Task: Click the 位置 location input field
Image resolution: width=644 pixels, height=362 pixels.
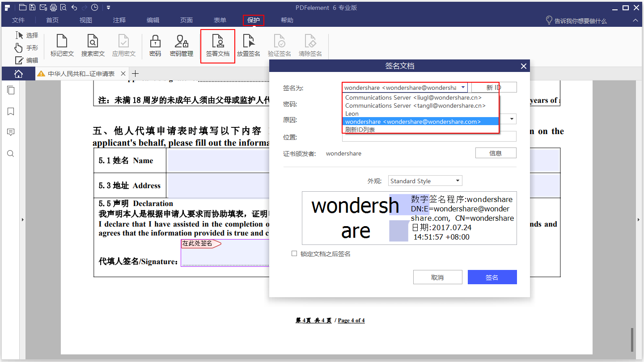Action: pos(429,136)
